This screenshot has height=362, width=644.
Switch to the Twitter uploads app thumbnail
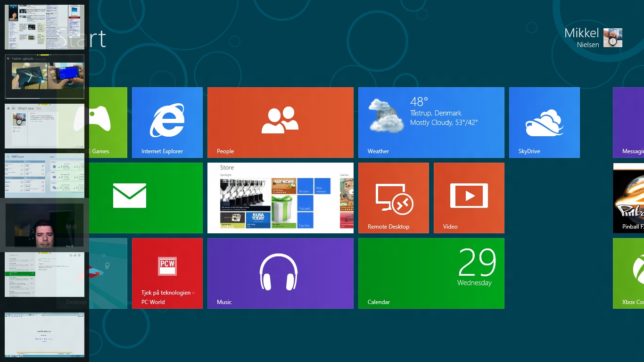44,76
